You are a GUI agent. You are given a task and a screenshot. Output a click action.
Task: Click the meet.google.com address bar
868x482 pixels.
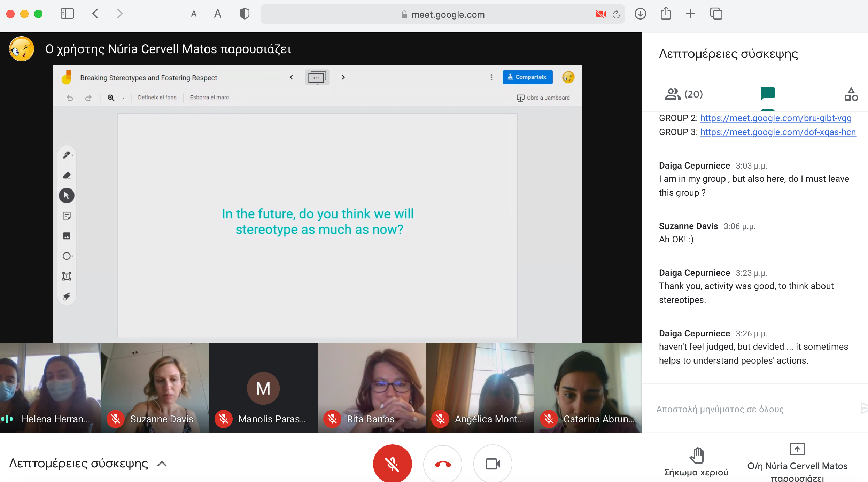point(442,14)
